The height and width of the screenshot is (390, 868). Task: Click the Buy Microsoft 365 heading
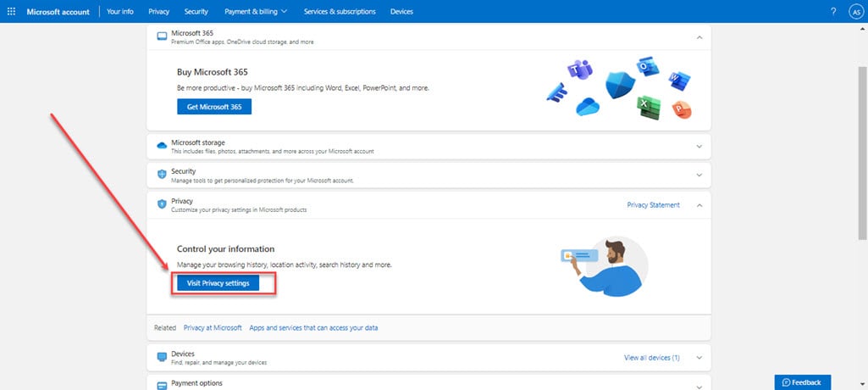coord(213,72)
